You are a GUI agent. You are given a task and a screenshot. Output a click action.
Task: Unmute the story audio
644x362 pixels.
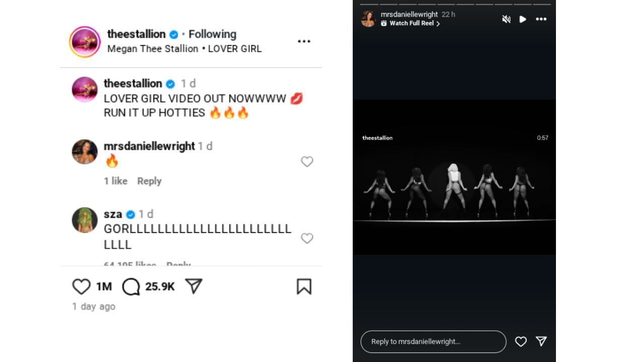point(506,19)
